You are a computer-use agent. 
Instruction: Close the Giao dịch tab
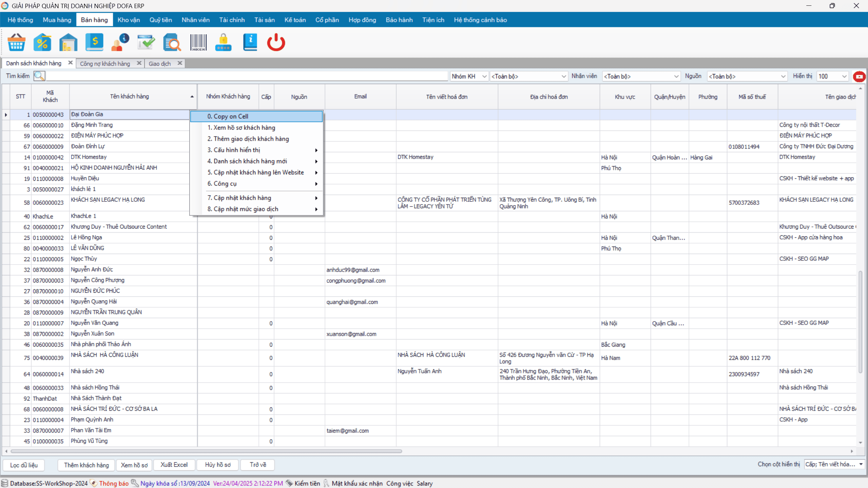pyautogui.click(x=180, y=63)
